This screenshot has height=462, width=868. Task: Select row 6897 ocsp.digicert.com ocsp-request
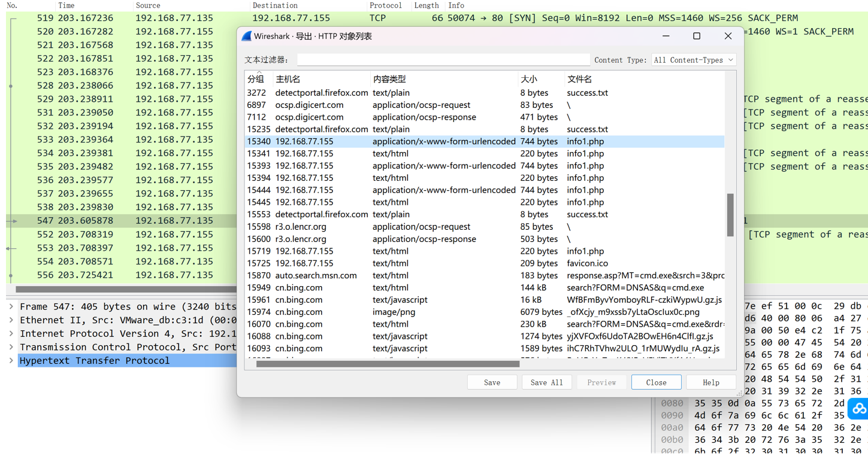point(485,105)
